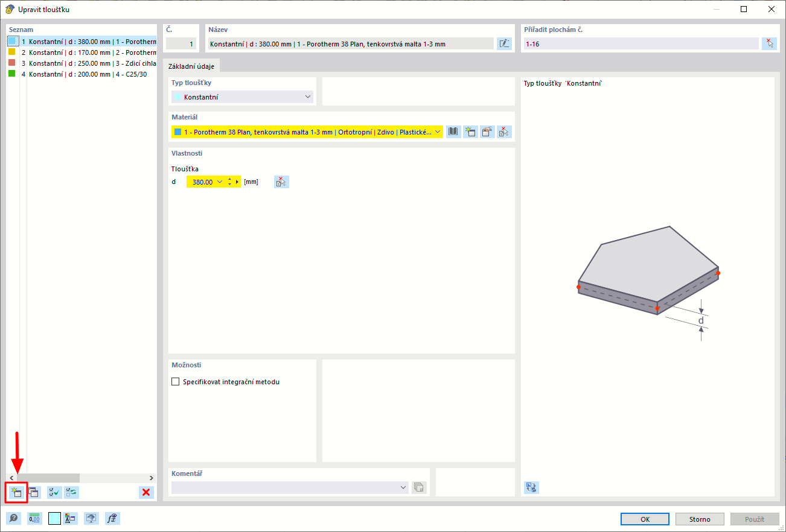Click the list scrollbar's right arrow

tap(152, 478)
